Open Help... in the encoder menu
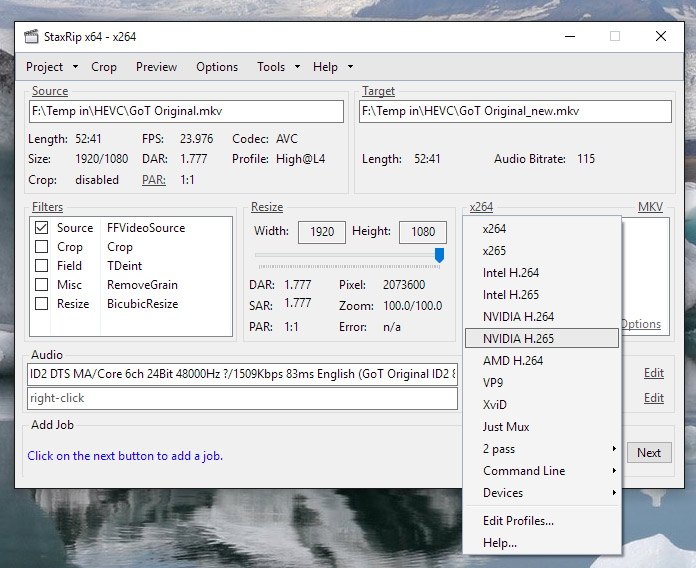Image resolution: width=696 pixels, height=568 pixels. 542,543
